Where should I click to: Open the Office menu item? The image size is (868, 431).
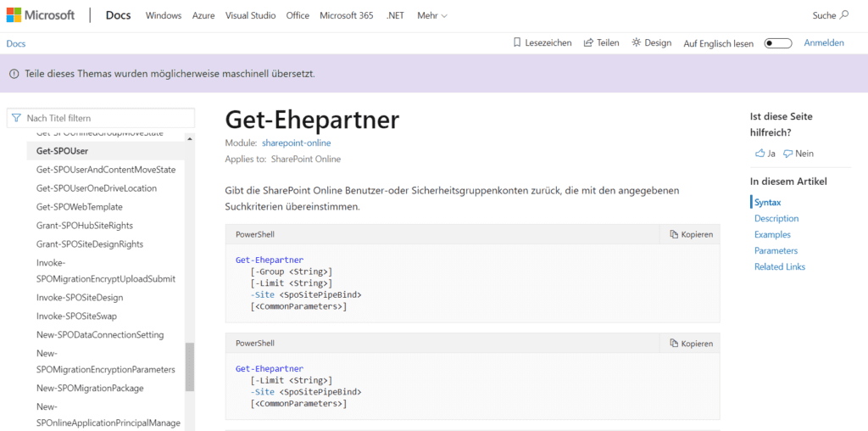click(298, 15)
